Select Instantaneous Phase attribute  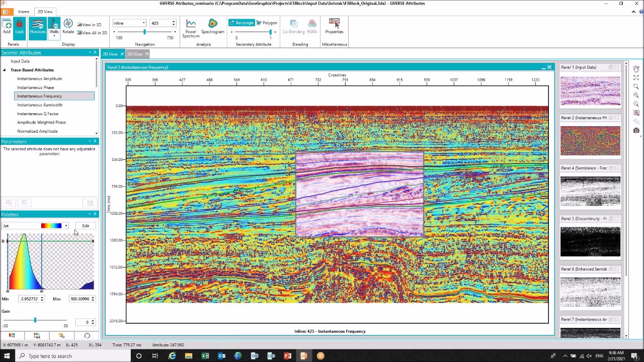(36, 87)
